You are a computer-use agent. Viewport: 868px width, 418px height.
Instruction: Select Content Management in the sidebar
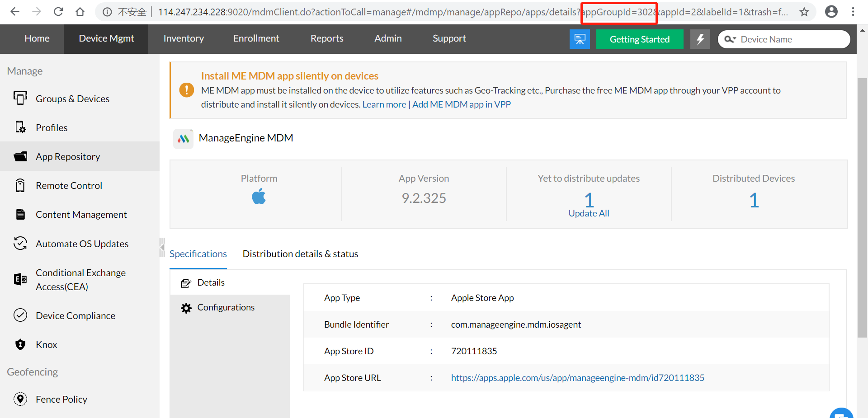[x=80, y=214]
